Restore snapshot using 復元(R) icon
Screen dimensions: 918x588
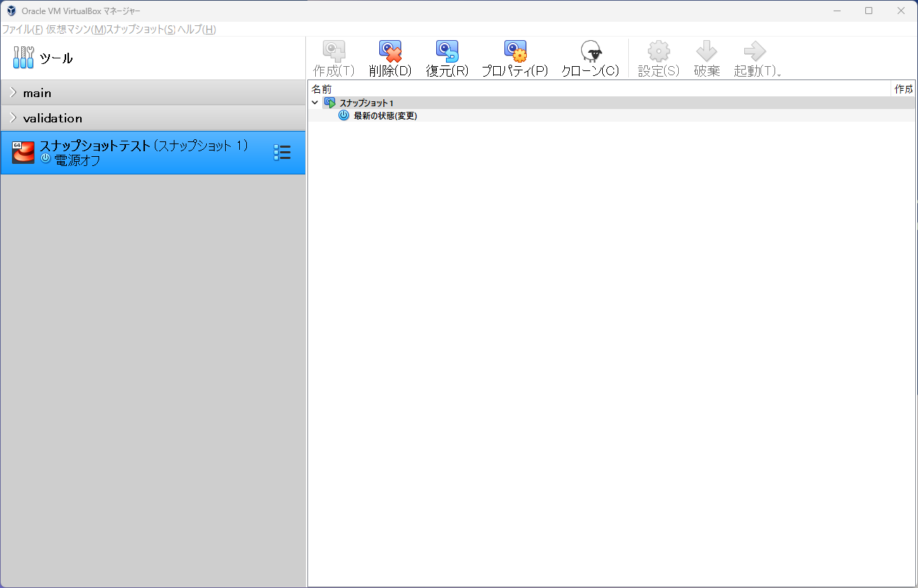pyautogui.click(x=447, y=51)
